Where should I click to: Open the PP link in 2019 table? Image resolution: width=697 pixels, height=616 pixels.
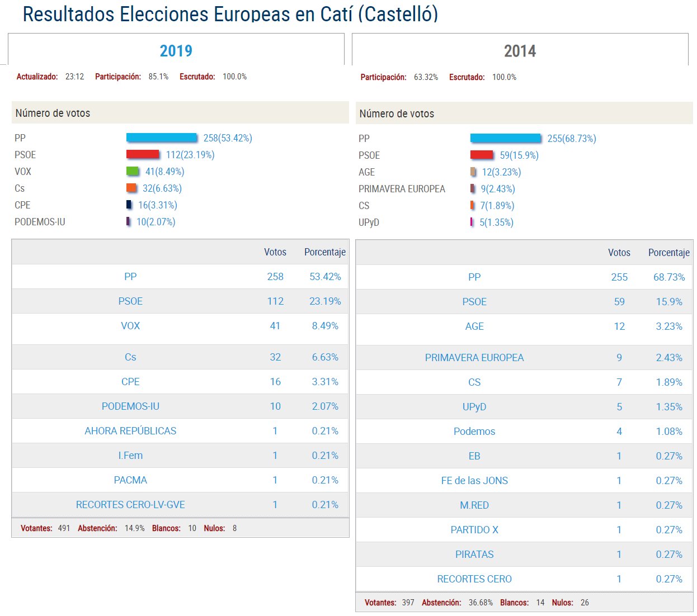[x=130, y=277]
